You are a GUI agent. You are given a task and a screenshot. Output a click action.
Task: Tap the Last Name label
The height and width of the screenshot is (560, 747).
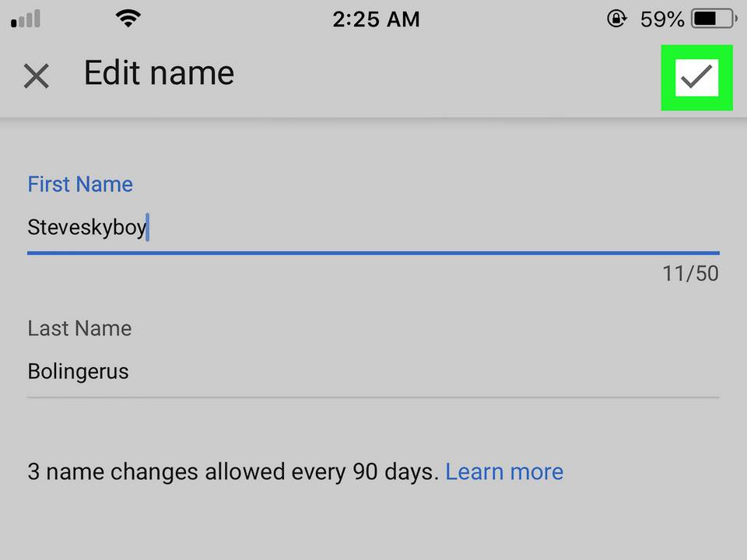point(79,328)
